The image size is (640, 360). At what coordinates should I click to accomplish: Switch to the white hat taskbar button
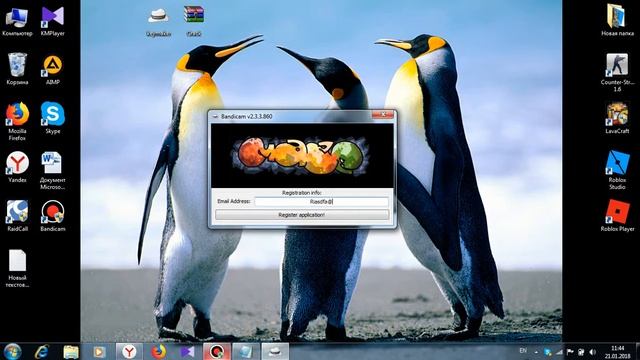click(275, 351)
